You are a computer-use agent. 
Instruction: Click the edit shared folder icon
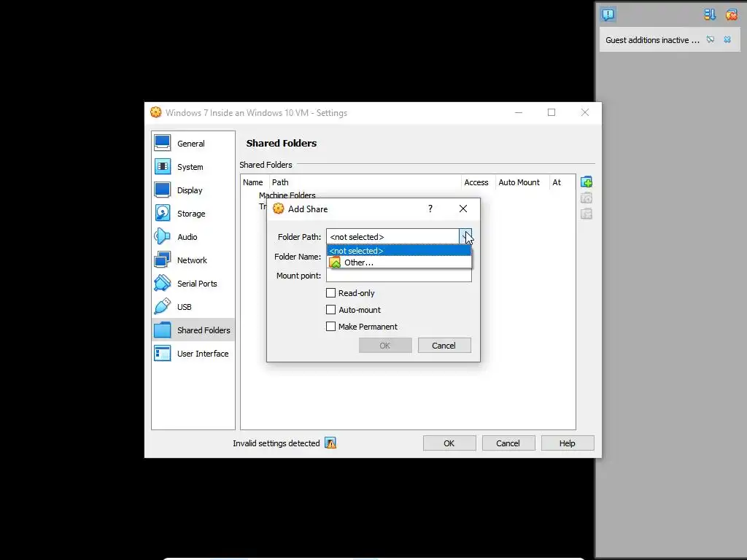click(587, 198)
